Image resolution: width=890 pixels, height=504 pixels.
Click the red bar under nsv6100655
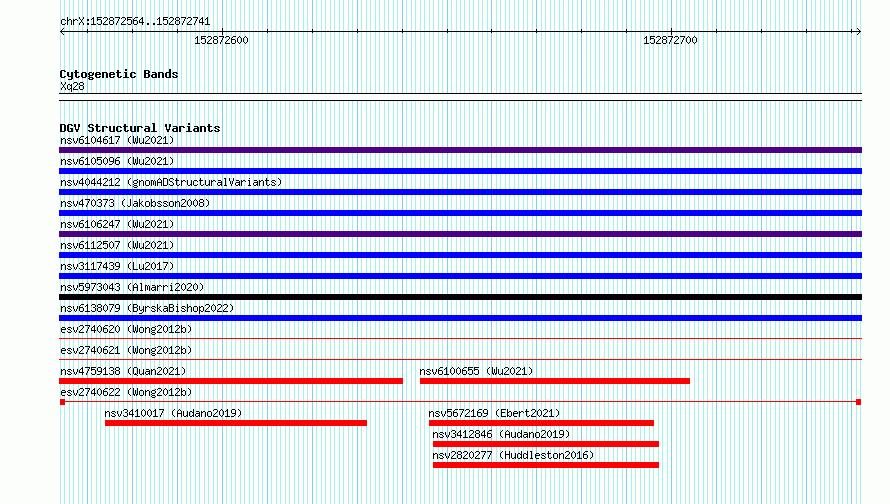pyautogui.click(x=555, y=381)
